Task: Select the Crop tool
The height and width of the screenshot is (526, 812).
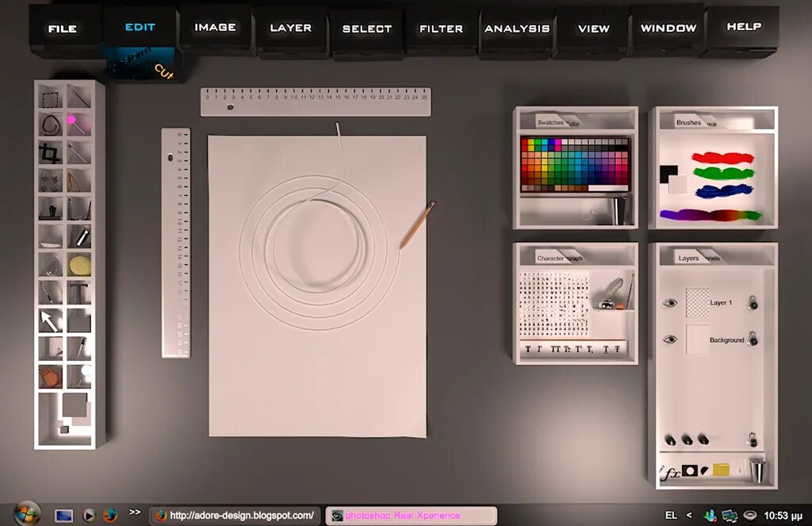Action: (x=50, y=153)
